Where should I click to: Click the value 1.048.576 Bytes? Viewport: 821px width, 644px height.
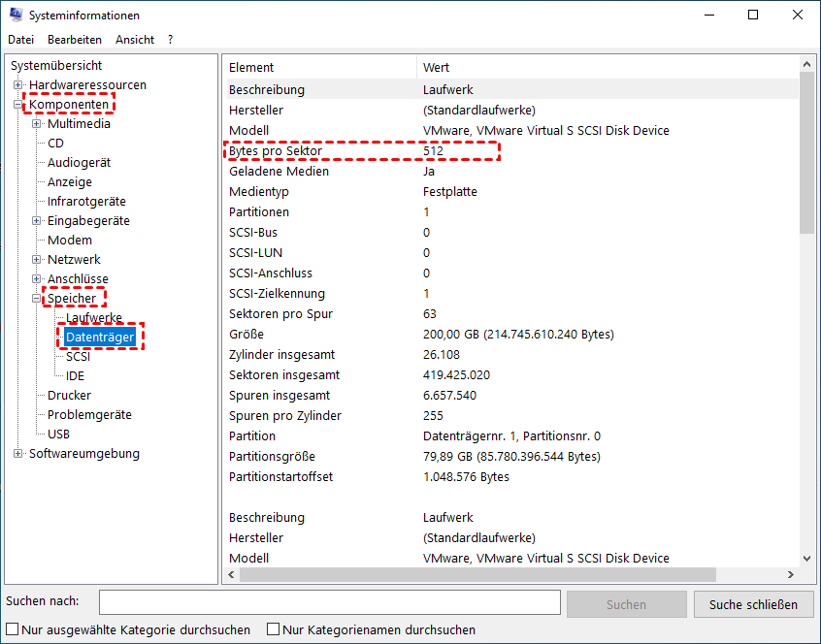click(466, 476)
